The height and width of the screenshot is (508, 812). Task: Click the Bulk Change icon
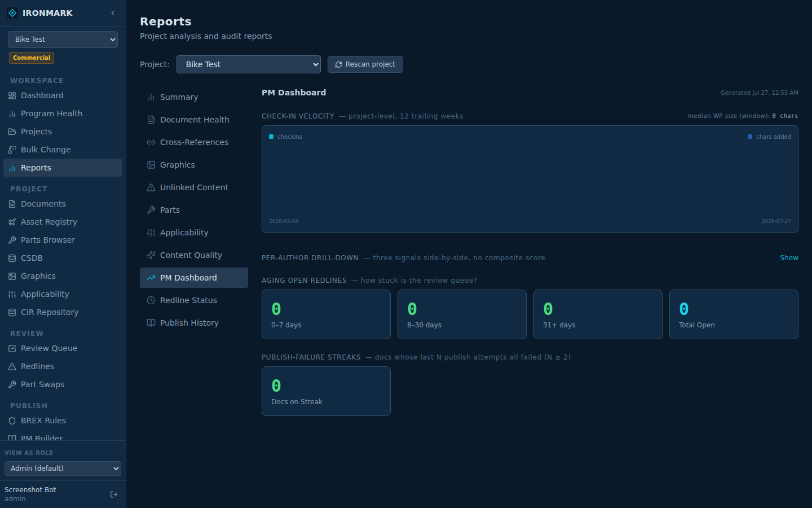tap(12, 150)
